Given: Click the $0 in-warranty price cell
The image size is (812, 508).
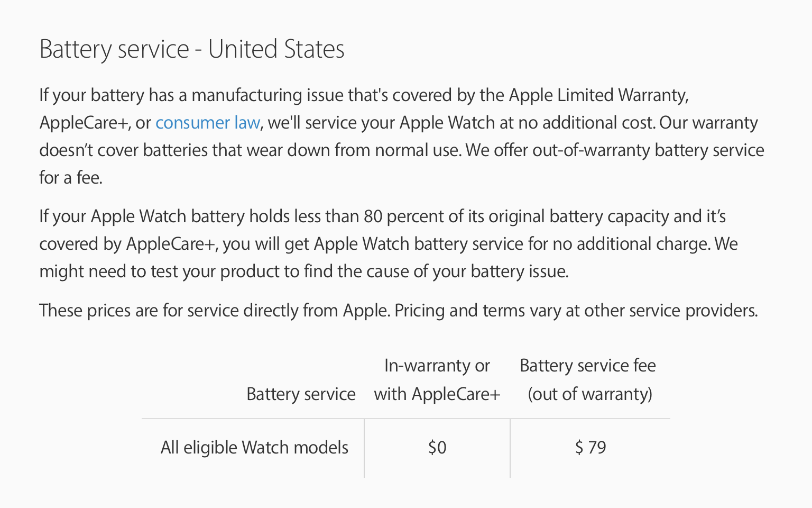Looking at the screenshot, I should click(x=437, y=448).
